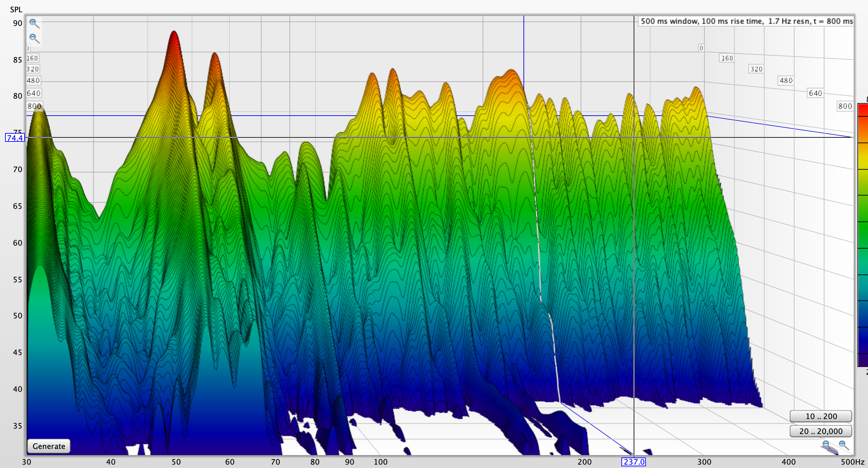Click the 800 time label on the right time axis
The height and width of the screenshot is (468, 868).
[x=845, y=106]
